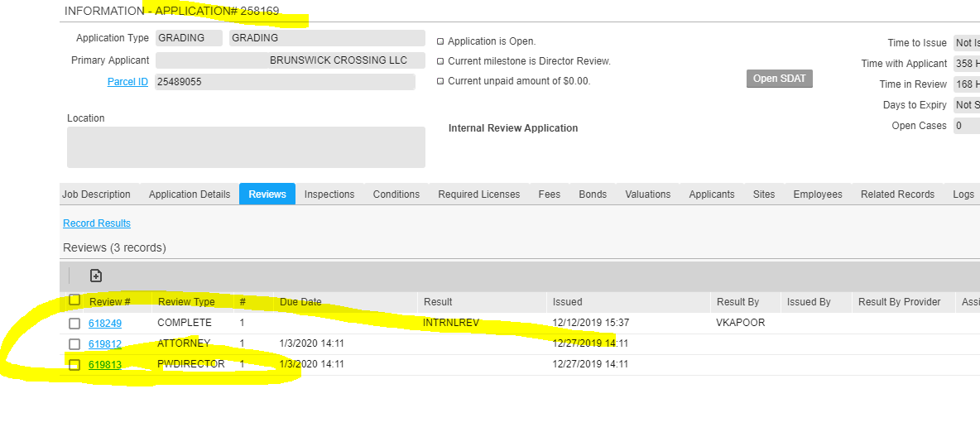Open the Job Description tab
This screenshot has height=432, width=980.
point(96,194)
